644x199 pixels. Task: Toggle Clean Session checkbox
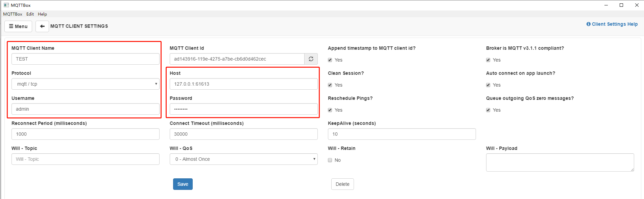coord(330,85)
